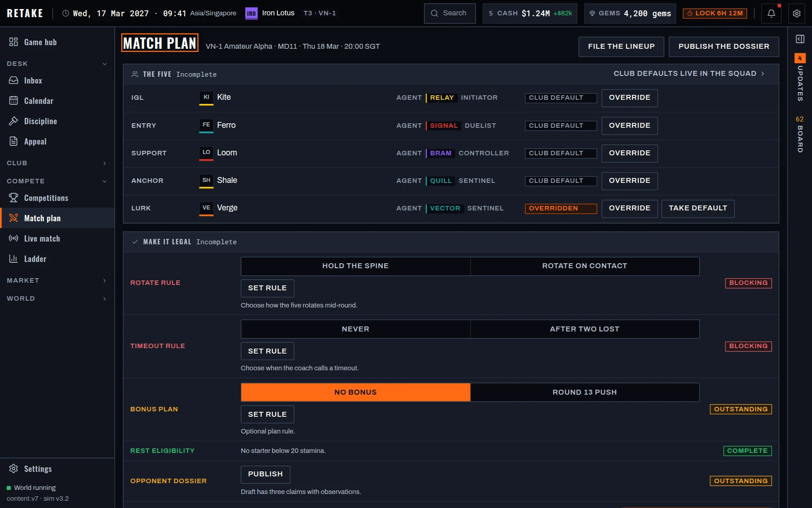Click the sidebar Settings gear icon
The width and height of the screenshot is (812, 508).
tap(14, 469)
